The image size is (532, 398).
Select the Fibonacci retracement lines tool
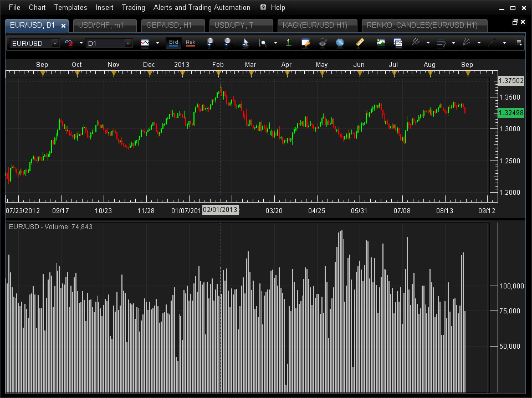coord(441,43)
